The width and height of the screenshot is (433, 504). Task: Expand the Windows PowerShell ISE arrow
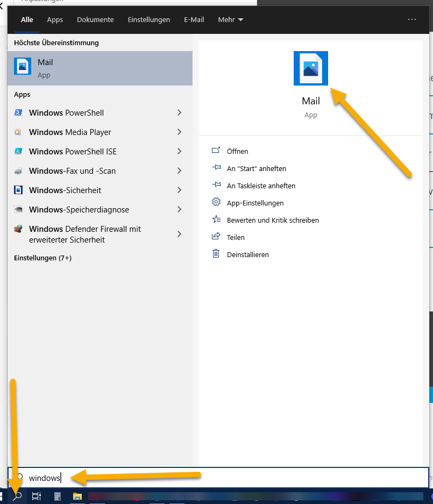click(x=179, y=152)
